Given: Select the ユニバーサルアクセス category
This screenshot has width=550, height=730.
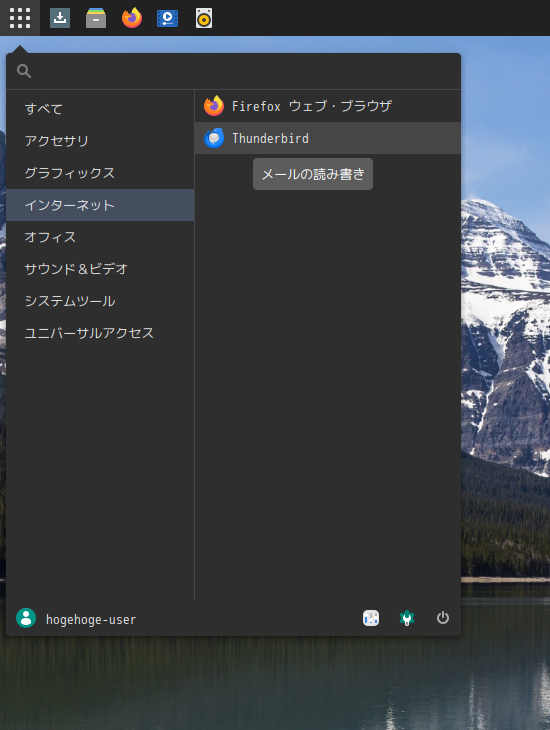Looking at the screenshot, I should 100,333.
